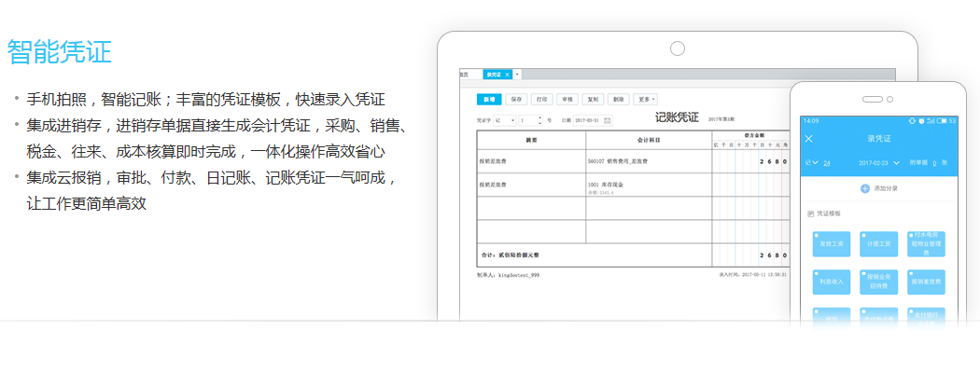This screenshot has height=371, width=980.
Task: Close the 录凭证 tab with its X
Action: coord(508,75)
